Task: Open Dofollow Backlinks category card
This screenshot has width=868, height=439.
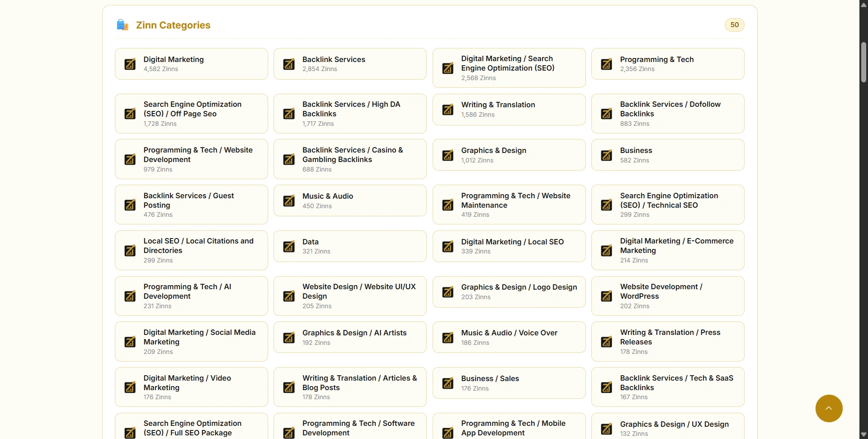Action: click(x=668, y=114)
